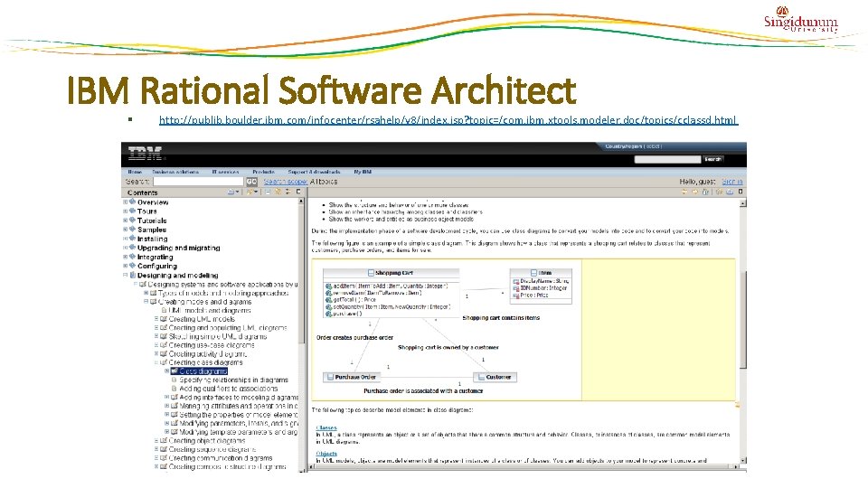Screen dimensions: 868x488
Task: Open Adding qualifiers to associations topic
Action: (x=229, y=389)
